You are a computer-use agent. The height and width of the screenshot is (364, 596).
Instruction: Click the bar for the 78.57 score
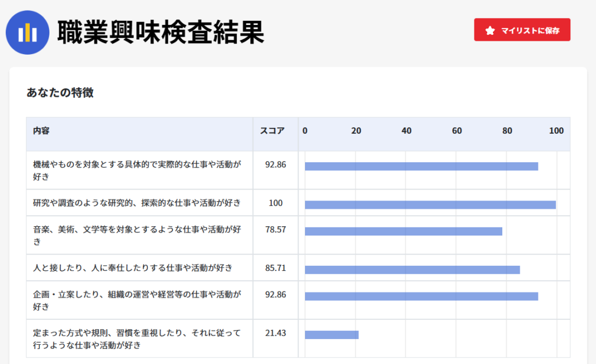point(403,231)
